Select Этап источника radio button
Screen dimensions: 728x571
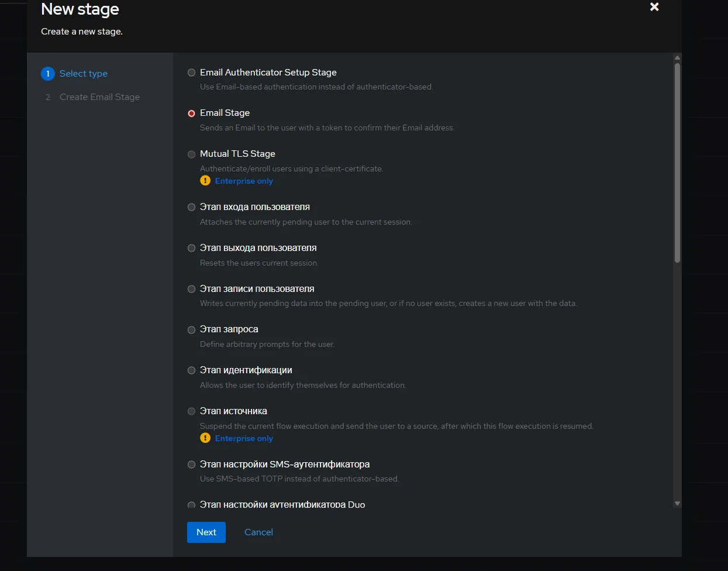pyautogui.click(x=191, y=411)
